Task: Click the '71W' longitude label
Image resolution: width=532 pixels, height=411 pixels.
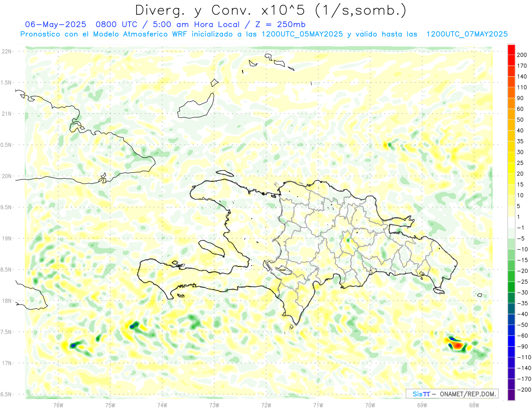Action: click(318, 405)
